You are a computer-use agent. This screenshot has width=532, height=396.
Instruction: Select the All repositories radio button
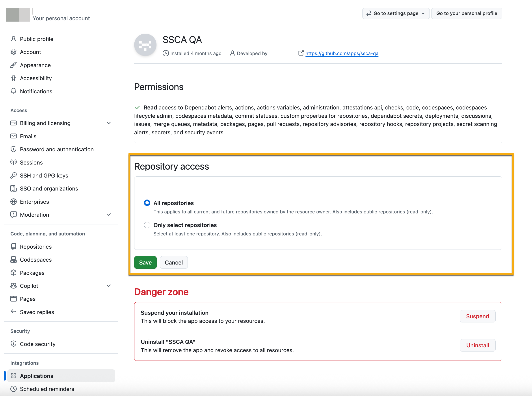point(147,203)
